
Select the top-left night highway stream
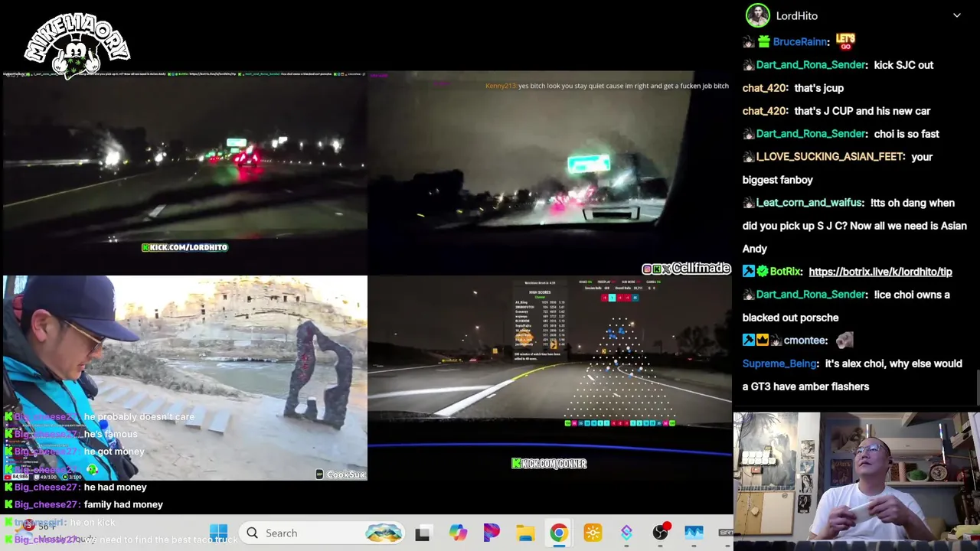click(184, 172)
